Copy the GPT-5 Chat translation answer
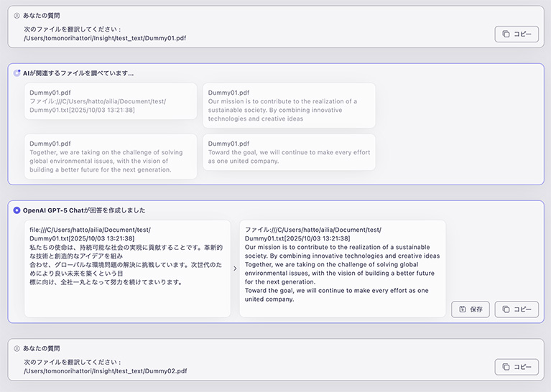 tap(517, 309)
